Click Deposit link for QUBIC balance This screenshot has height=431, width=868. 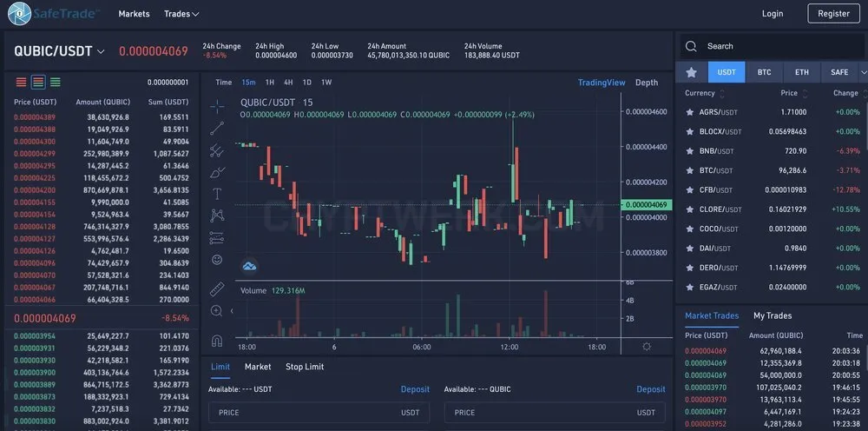click(x=651, y=389)
